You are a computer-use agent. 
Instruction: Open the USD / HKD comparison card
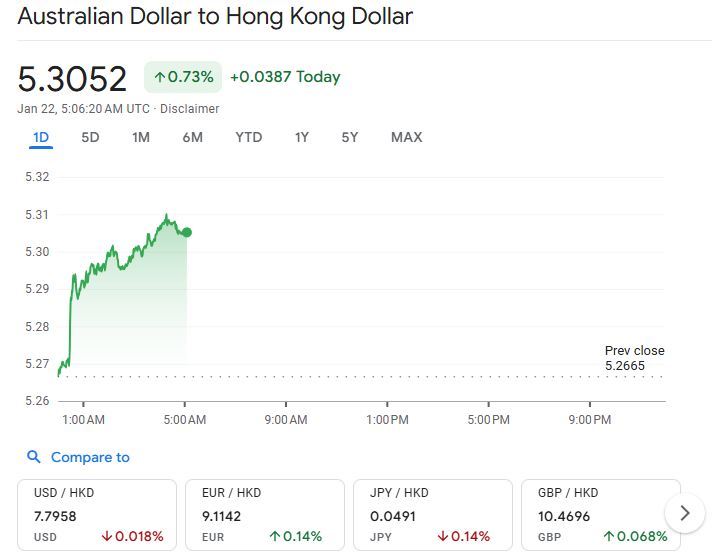97,514
